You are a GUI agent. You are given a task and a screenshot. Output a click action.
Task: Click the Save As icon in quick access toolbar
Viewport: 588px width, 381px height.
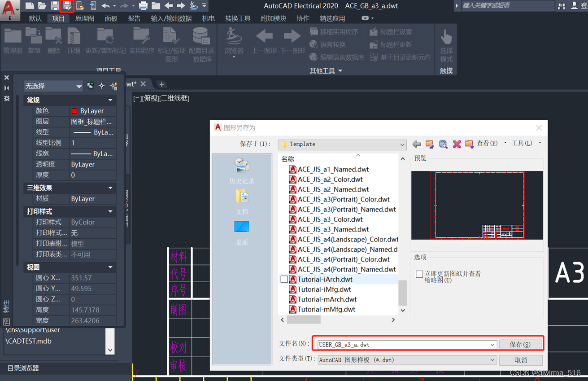coord(67,6)
